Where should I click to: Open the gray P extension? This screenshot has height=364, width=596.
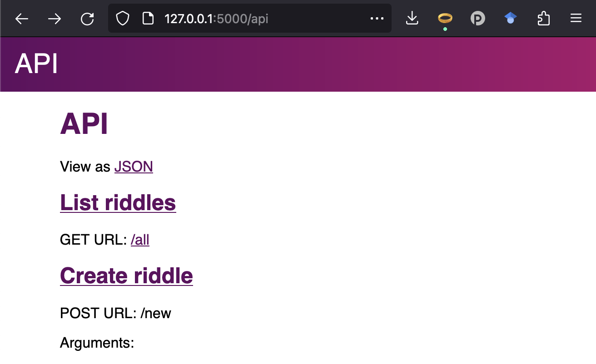[x=477, y=19]
